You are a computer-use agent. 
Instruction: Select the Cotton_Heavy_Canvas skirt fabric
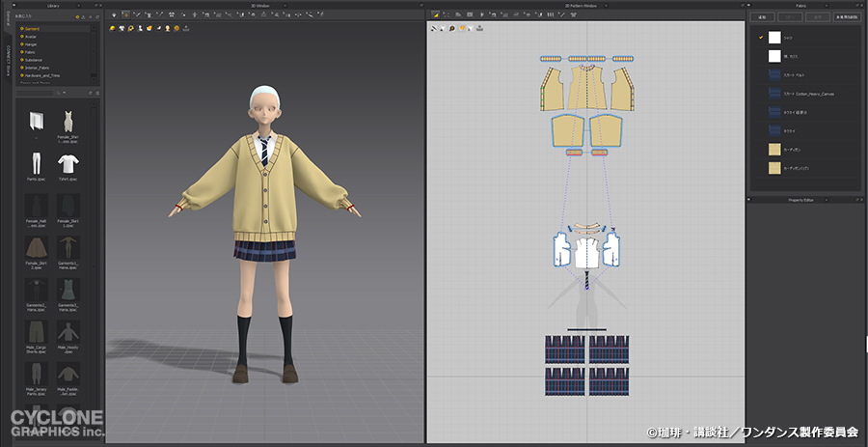[x=774, y=94]
